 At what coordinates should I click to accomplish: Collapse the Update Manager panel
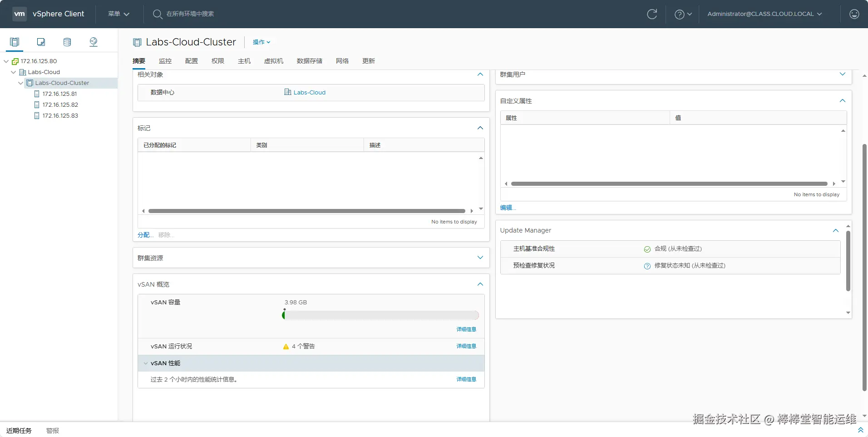(836, 231)
